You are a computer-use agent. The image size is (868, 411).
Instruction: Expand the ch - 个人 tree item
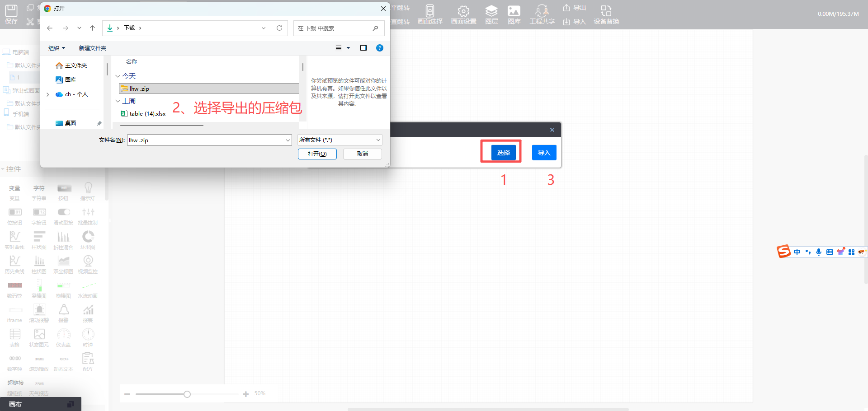(48, 94)
